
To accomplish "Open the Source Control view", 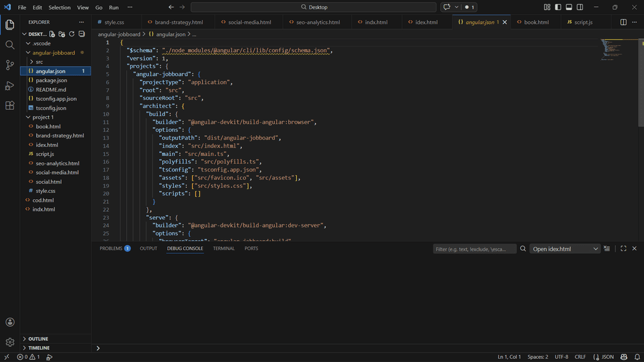I will pos(10,65).
